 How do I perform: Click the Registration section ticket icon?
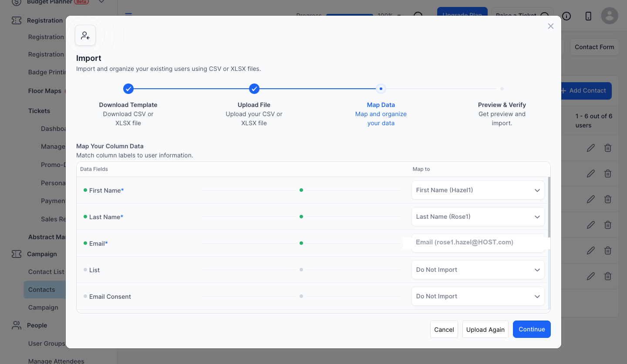click(17, 20)
